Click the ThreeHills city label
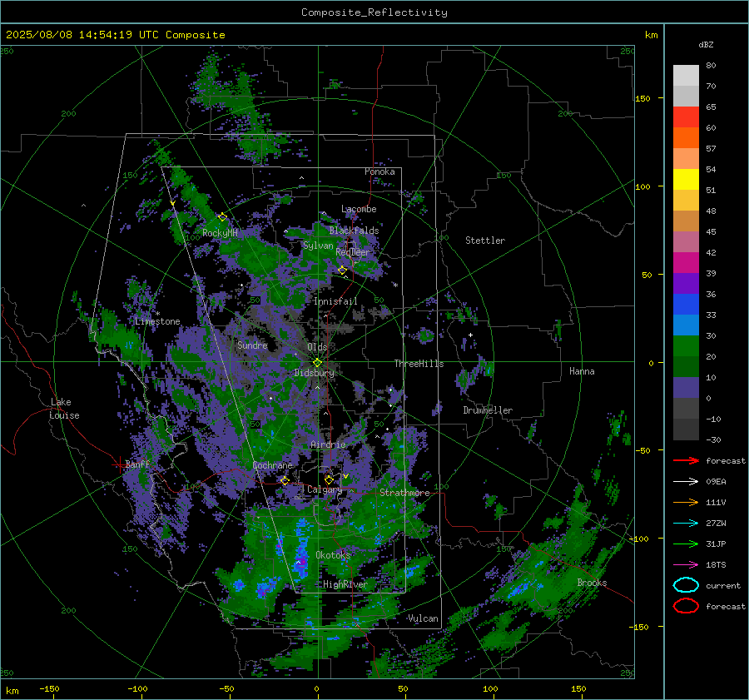Viewport: 749px width, 700px height. [419, 364]
